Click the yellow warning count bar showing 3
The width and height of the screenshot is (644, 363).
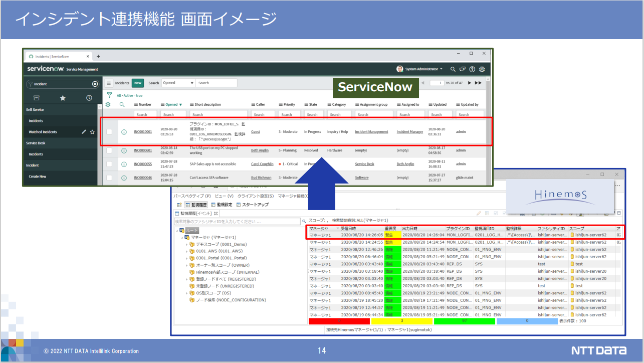coord(401,321)
